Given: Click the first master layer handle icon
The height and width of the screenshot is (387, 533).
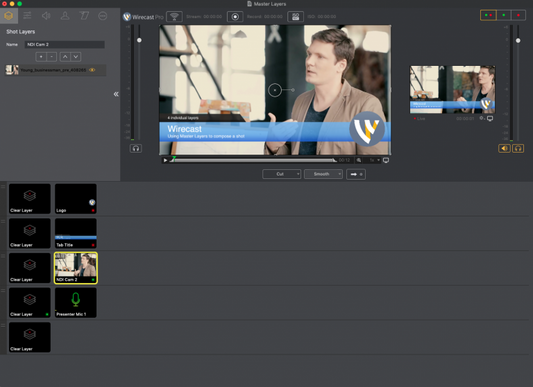Looking at the screenshot, I should [x=3, y=187].
